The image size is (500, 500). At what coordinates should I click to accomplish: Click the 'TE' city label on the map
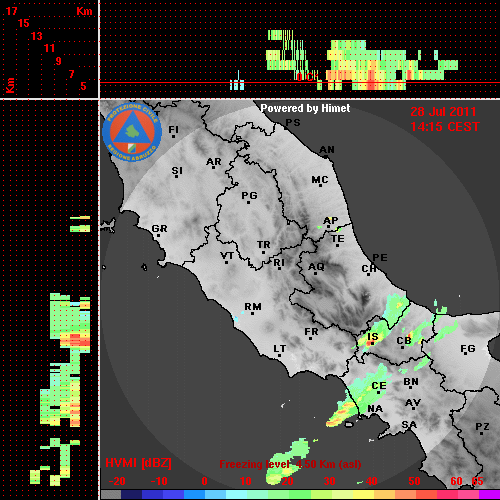(x=338, y=239)
